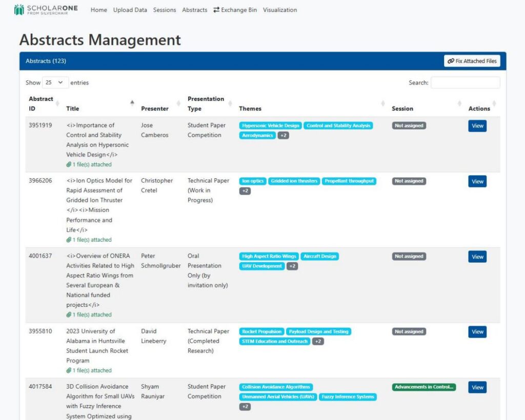Image resolution: width=525 pixels, height=420 pixels.
Task: Click 1 file(s) attached for abstract 3966206
Action: [89, 240]
